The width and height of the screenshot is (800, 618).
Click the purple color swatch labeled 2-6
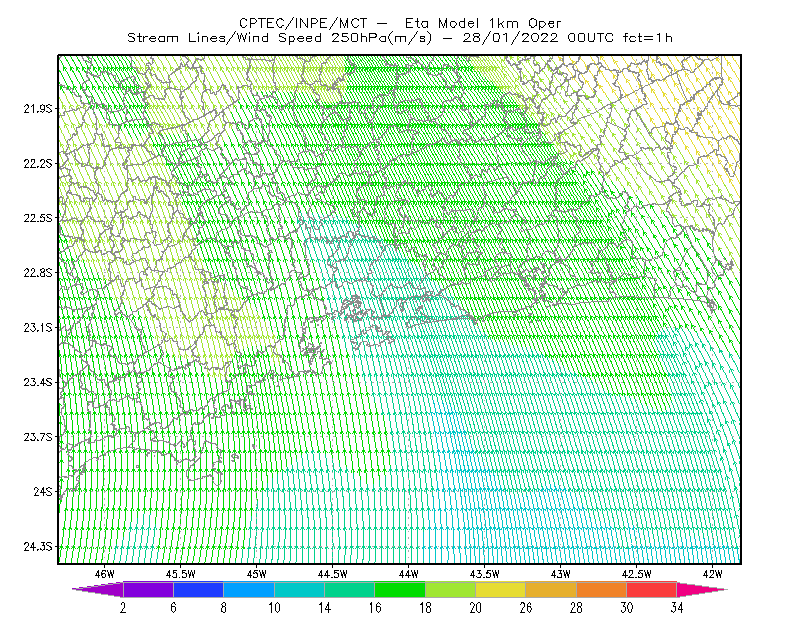click(148, 589)
